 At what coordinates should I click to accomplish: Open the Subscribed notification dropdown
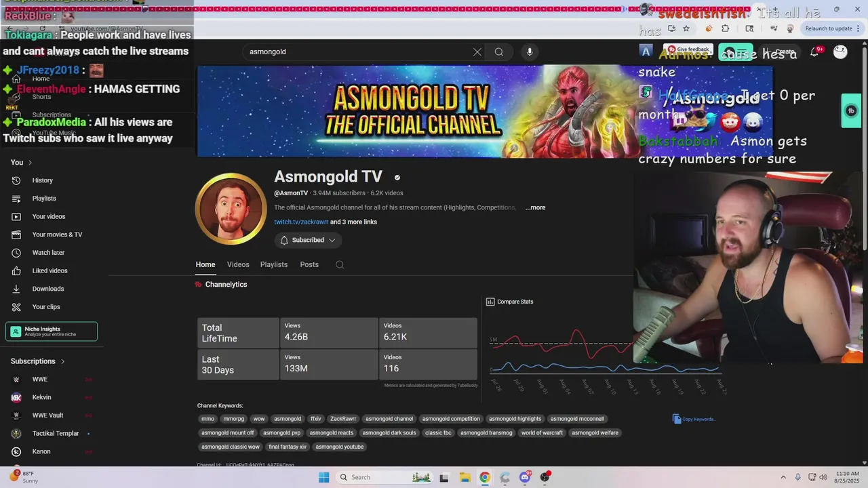[x=308, y=240]
